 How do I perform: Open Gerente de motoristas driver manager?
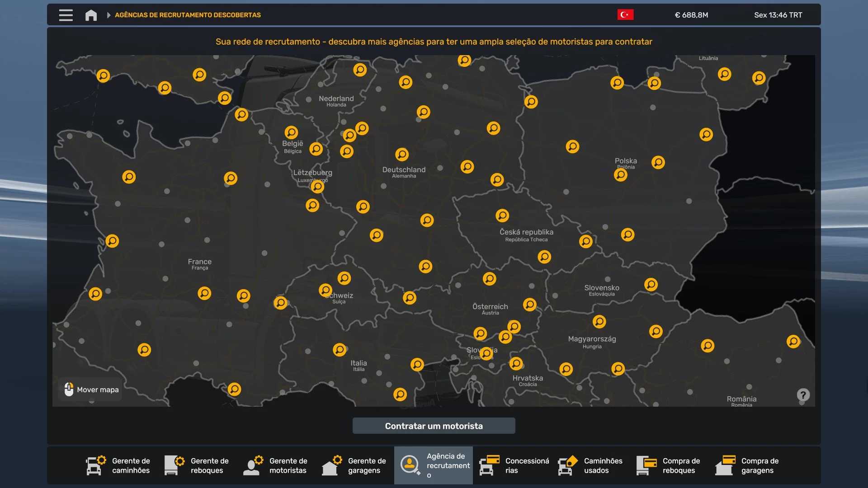[276, 465]
